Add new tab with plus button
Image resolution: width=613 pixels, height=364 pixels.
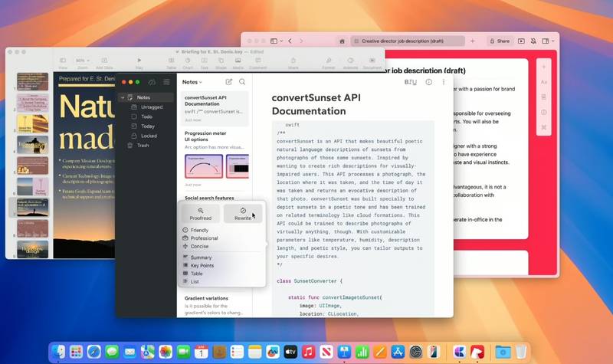click(472, 41)
